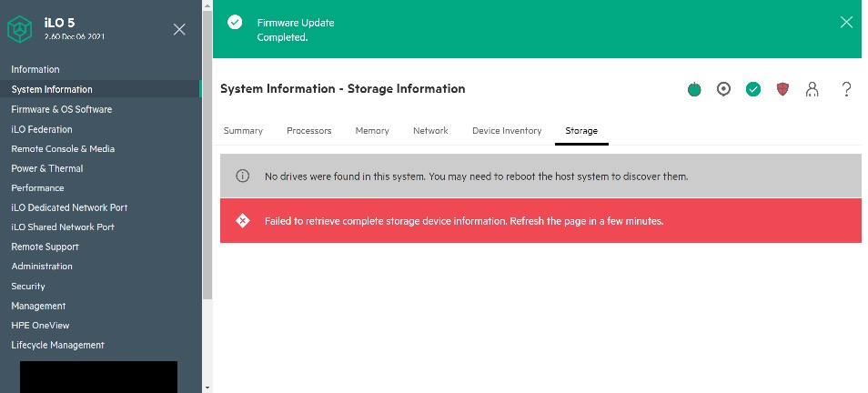Click the sidebar scrollbar down arrow
The image size is (868, 393).
click(207, 387)
